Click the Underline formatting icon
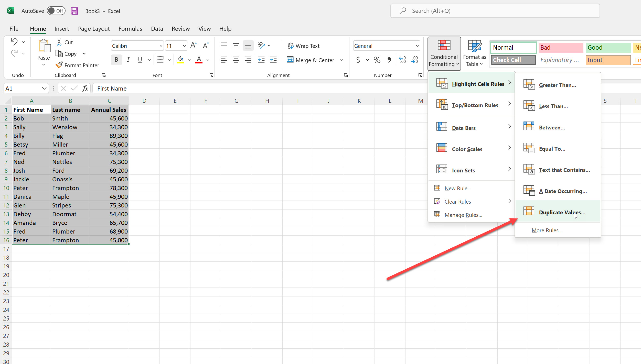This screenshot has width=641, height=364. (140, 59)
